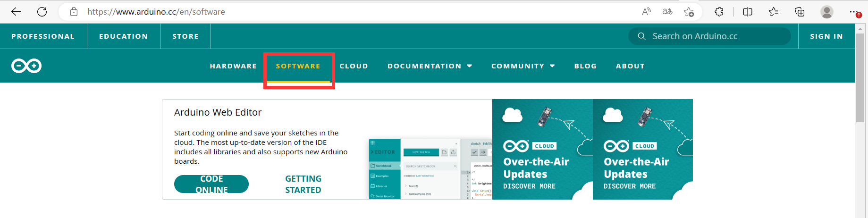Open browser Extensions puzzle icon

[719, 12]
